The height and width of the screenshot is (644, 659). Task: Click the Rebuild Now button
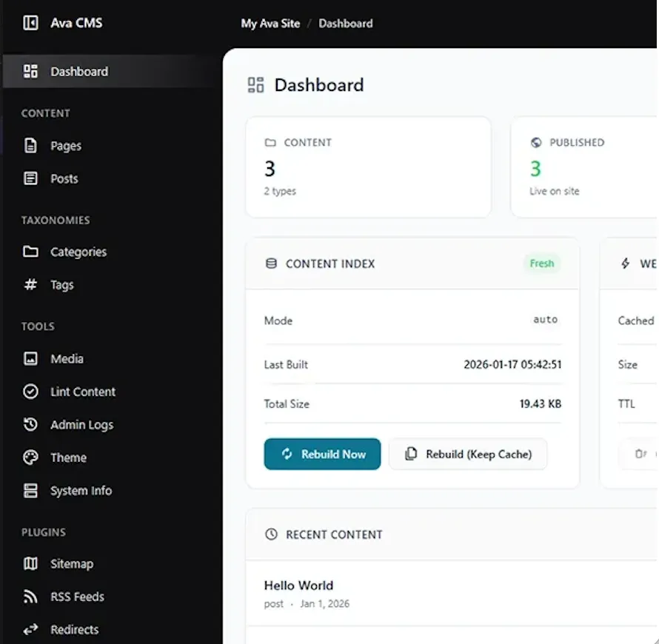[322, 454]
